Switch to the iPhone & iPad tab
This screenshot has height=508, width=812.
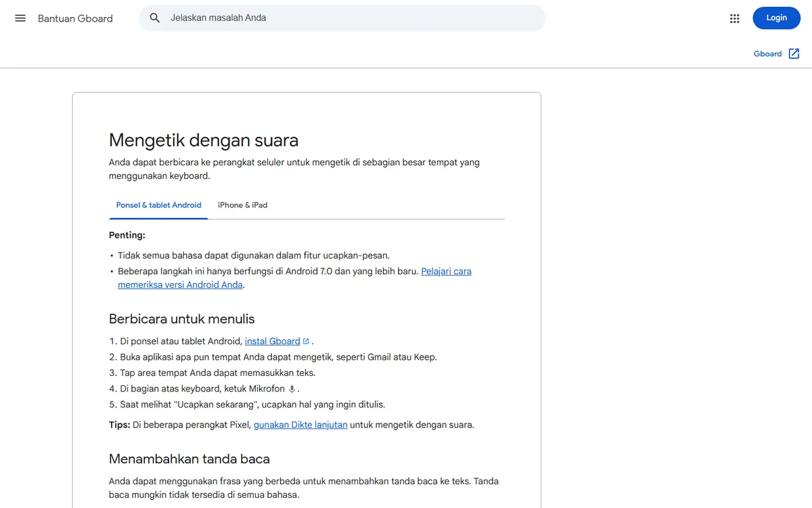click(242, 205)
